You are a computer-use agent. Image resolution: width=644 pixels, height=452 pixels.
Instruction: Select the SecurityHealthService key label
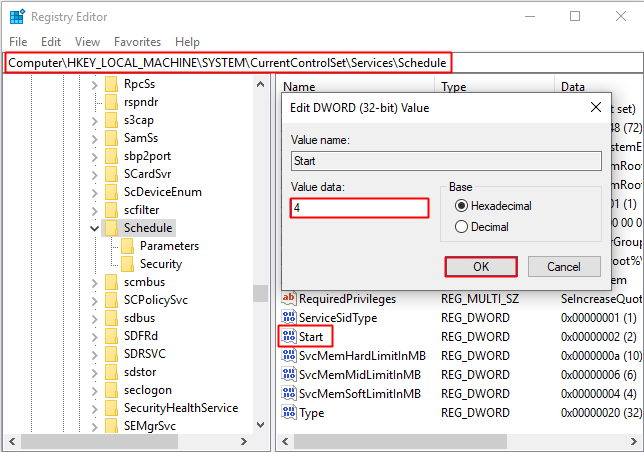point(181,408)
